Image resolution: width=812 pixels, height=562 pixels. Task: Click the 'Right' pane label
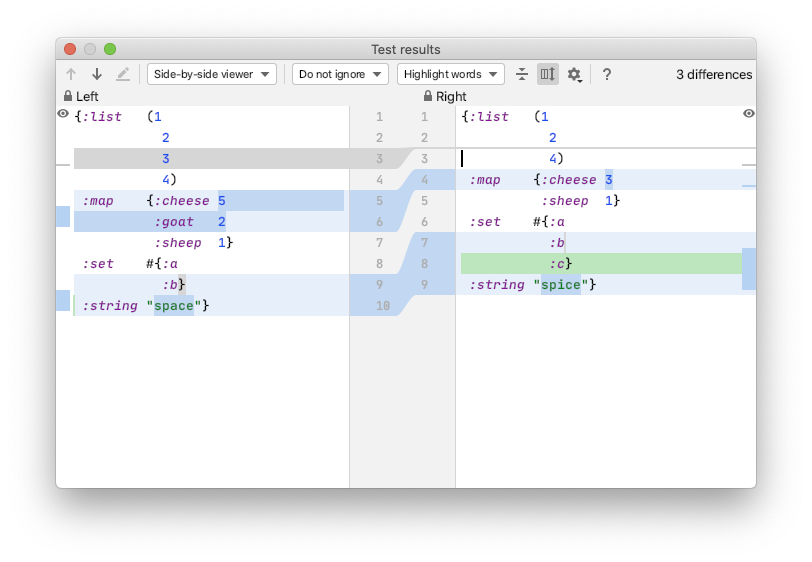click(451, 96)
